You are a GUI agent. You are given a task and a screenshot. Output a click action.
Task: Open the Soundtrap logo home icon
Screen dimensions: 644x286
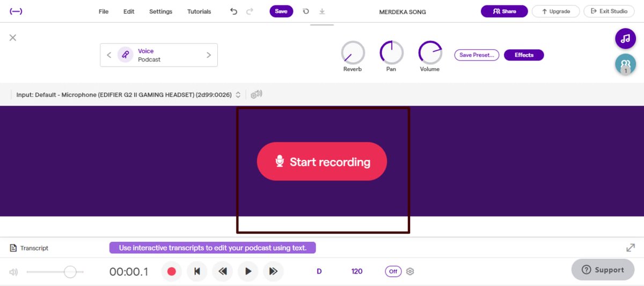click(16, 11)
